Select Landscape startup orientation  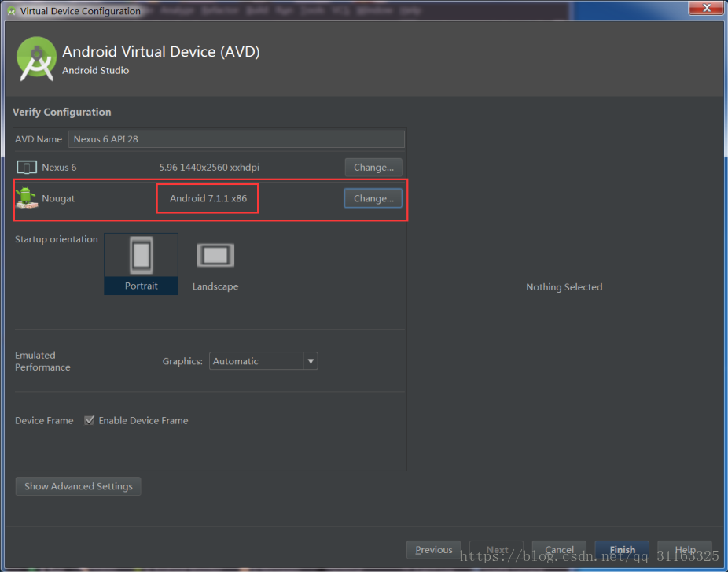215,266
